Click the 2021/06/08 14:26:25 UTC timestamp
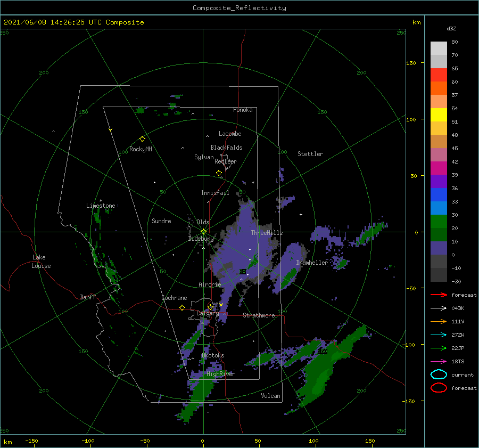The image size is (479, 448). [74, 22]
